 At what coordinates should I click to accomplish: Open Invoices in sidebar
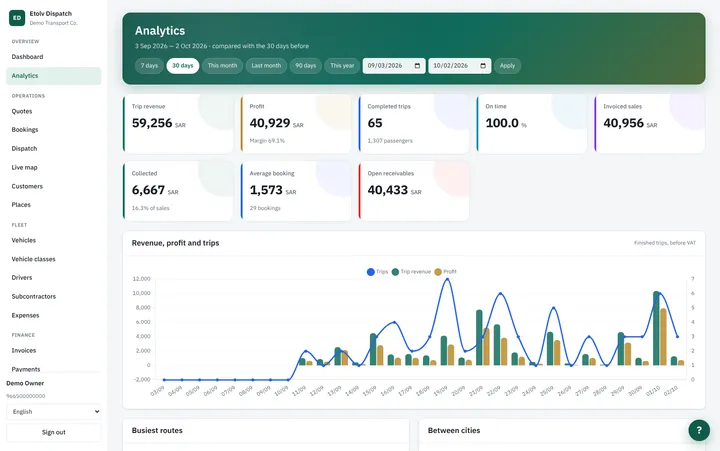(x=54, y=350)
